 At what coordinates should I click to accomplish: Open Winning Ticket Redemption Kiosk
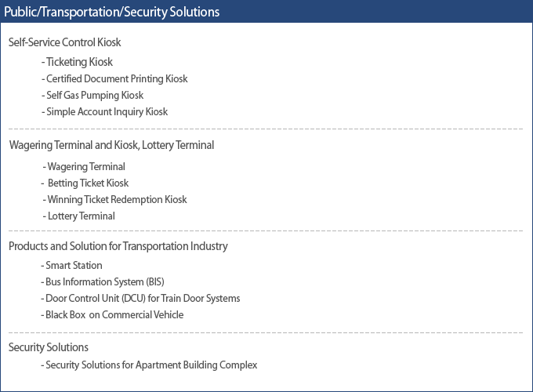tap(115, 199)
